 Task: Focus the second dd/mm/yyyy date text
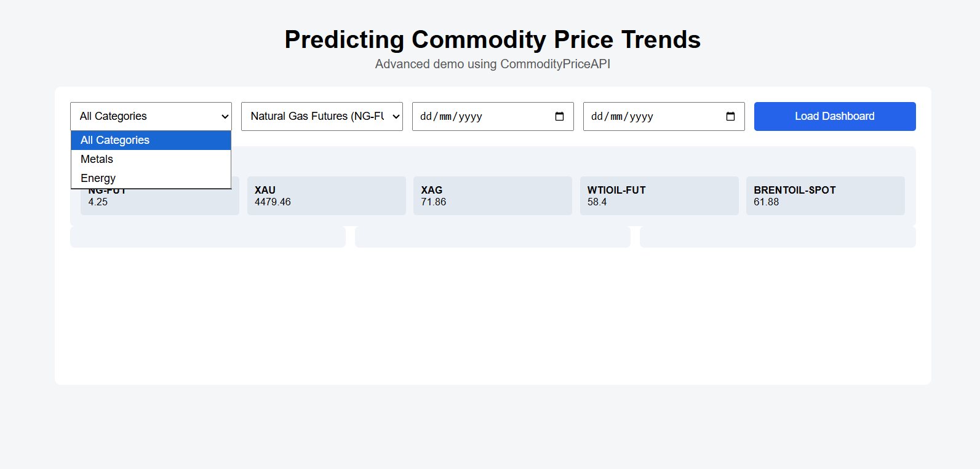click(x=622, y=116)
